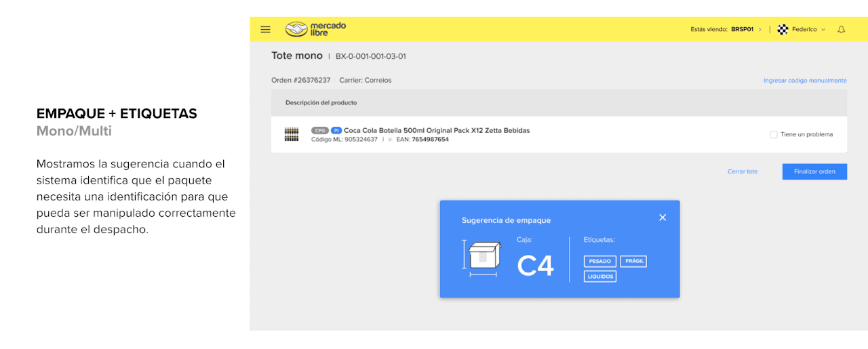
Task: Open the notifications bell
Action: [842, 30]
